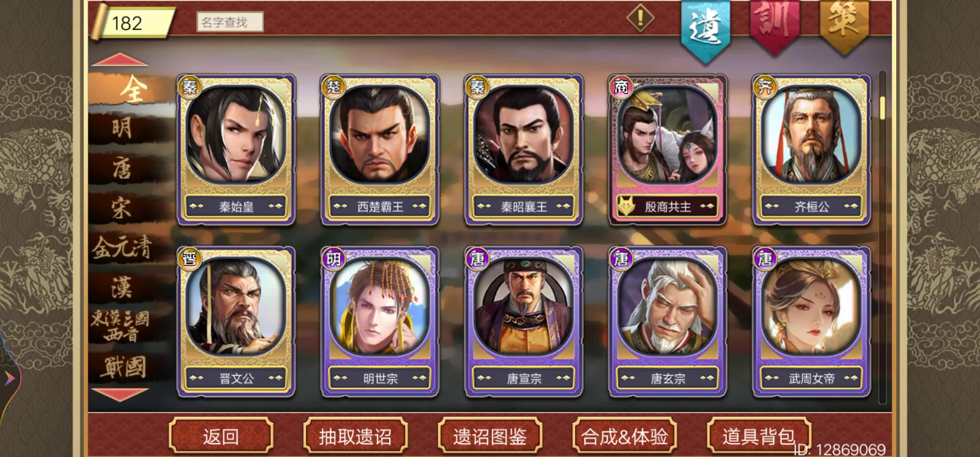
Task: Click the 返回 button
Action: pos(221,436)
